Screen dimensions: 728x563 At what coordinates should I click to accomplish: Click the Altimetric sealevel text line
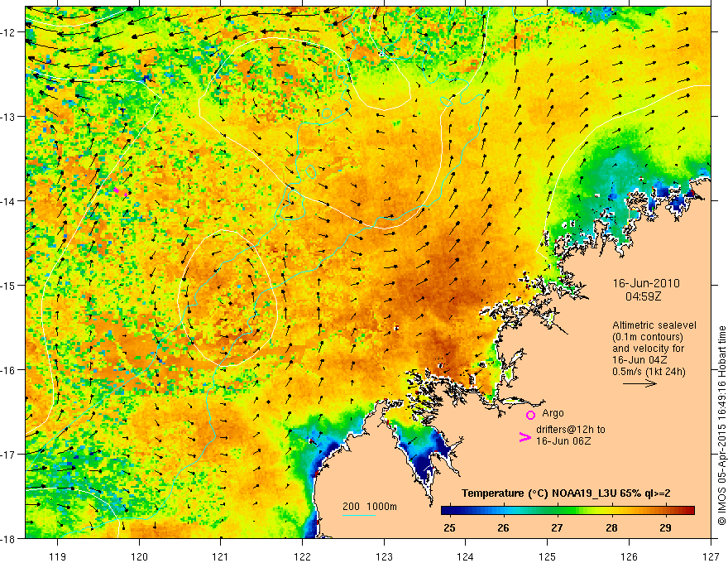click(x=654, y=325)
